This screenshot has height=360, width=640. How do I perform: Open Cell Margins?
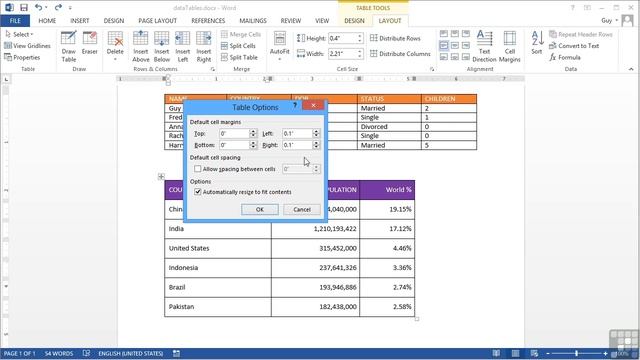(509, 47)
